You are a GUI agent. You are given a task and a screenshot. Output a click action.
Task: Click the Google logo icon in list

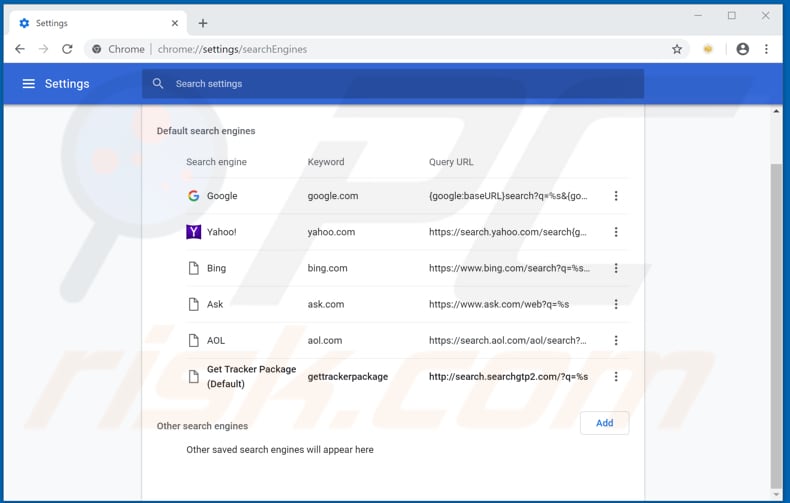[x=193, y=196]
